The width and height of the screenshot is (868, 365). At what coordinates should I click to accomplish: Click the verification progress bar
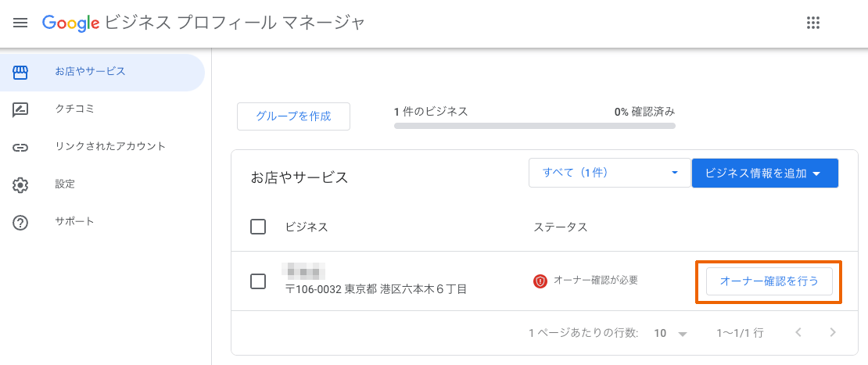[534, 125]
